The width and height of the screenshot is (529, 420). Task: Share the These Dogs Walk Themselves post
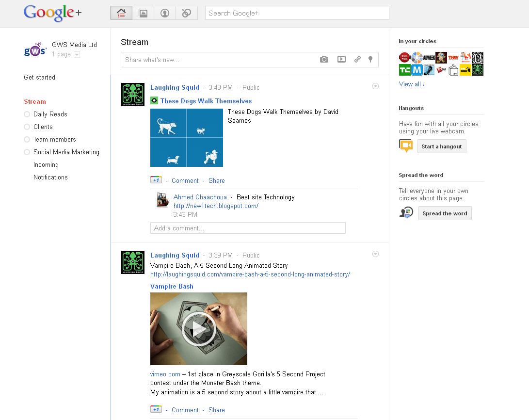tap(217, 180)
